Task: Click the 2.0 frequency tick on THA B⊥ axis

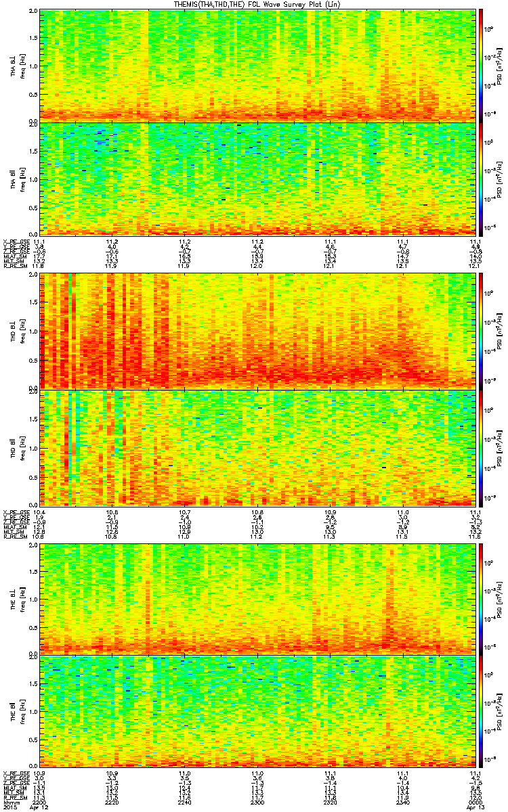Action: pyautogui.click(x=33, y=12)
